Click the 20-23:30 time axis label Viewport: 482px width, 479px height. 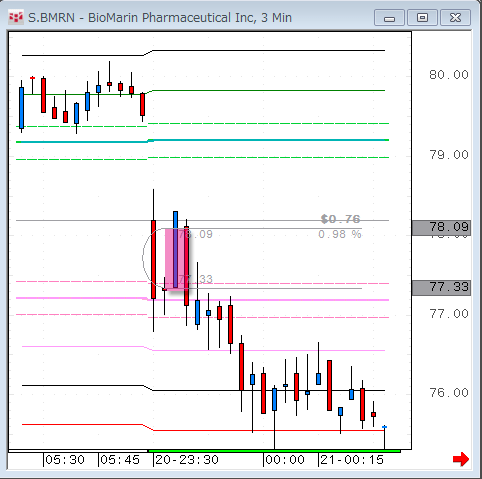(187, 460)
